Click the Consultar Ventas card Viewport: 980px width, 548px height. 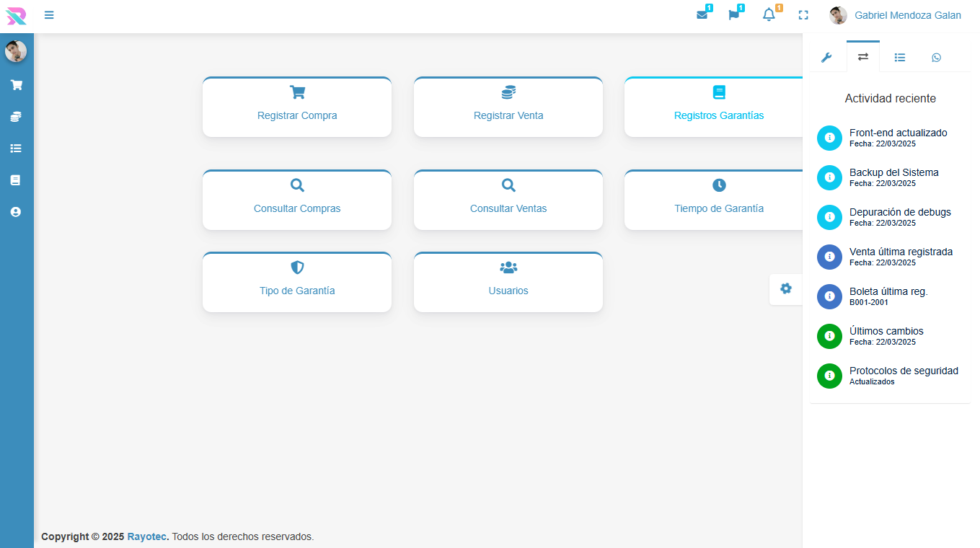508,200
